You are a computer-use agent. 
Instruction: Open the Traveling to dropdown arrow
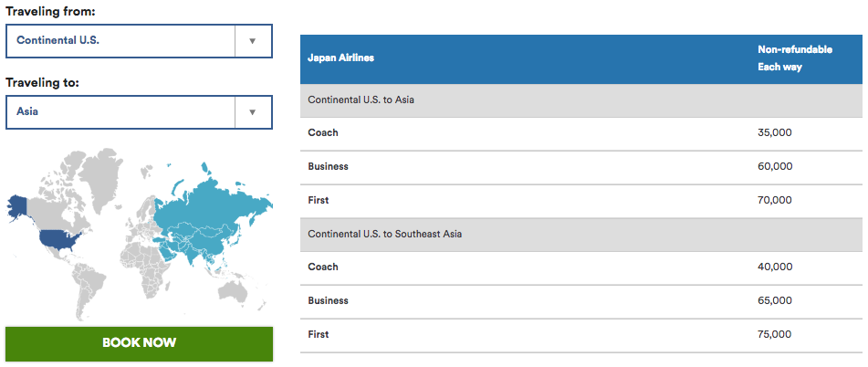tap(253, 112)
